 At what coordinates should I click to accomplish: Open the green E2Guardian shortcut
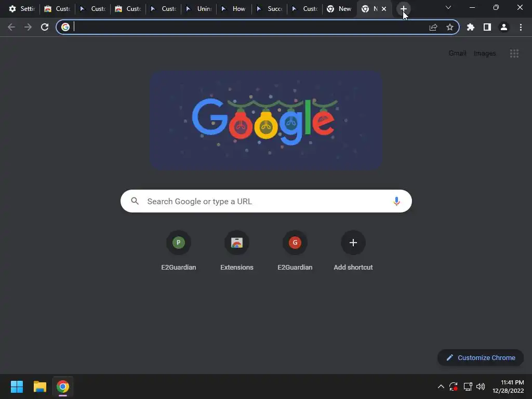179,250
